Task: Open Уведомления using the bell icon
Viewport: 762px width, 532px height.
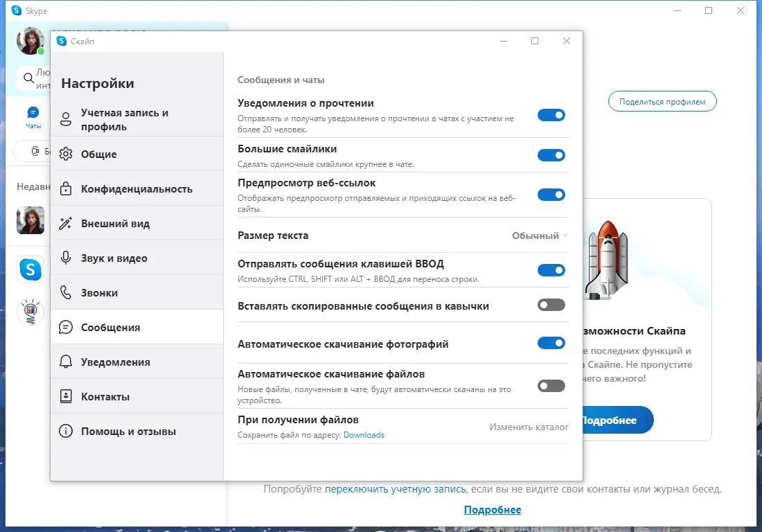Action: [66, 362]
